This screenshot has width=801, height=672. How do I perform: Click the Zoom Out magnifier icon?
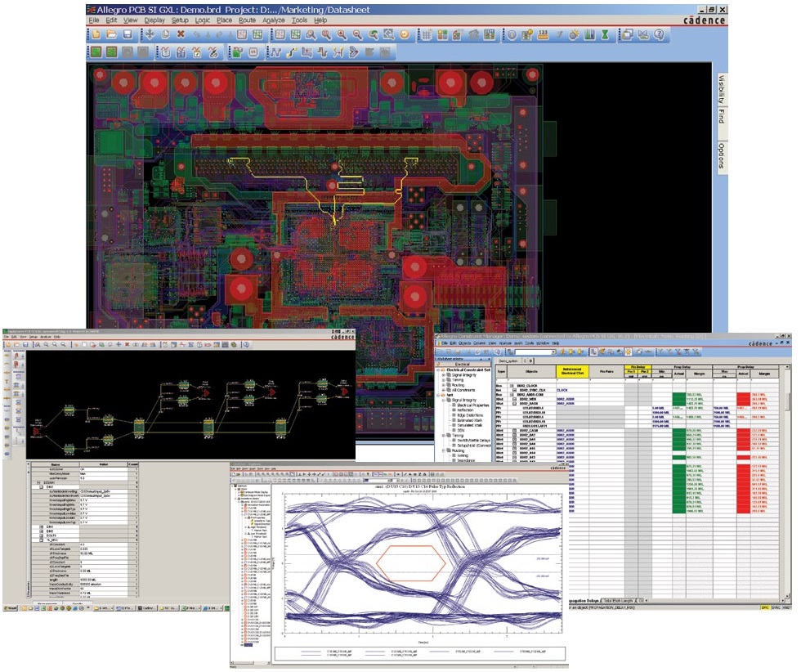coord(358,34)
